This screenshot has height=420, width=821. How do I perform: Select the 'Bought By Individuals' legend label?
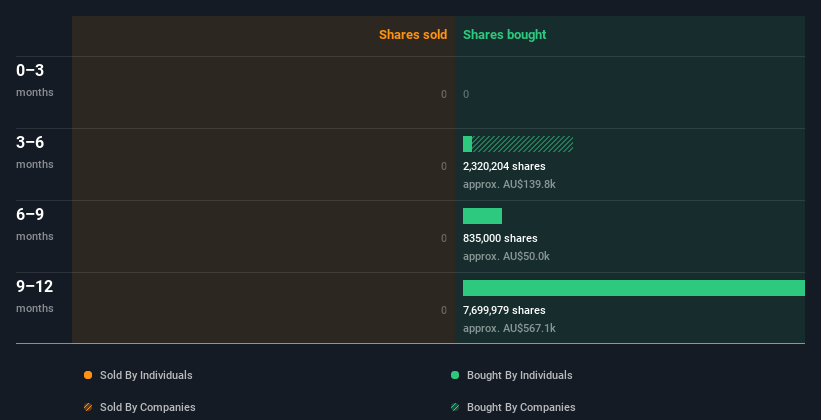click(519, 375)
